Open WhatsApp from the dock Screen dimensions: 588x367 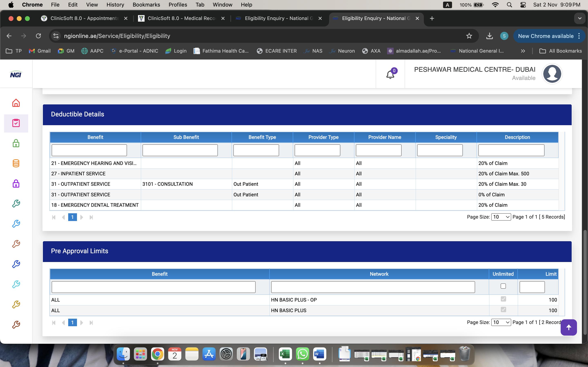(302, 354)
